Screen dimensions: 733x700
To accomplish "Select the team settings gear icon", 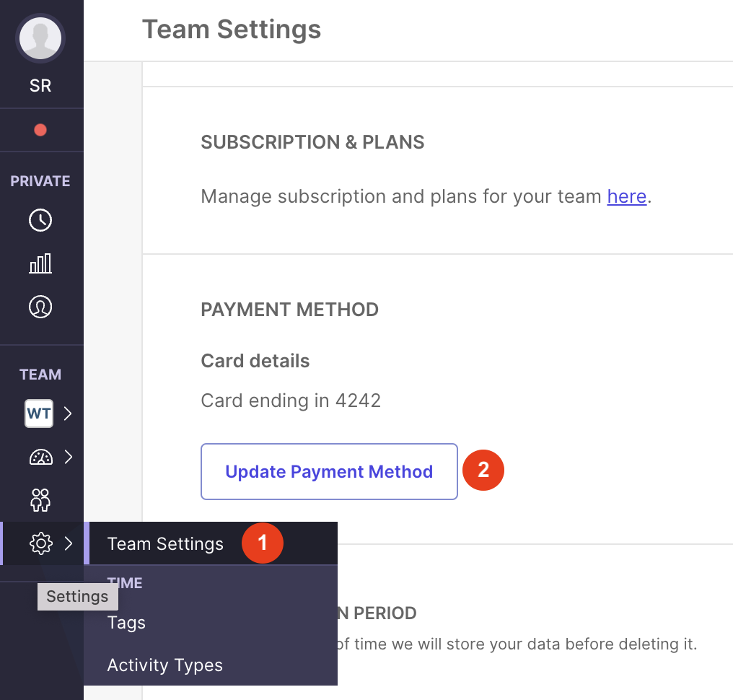I will click(x=40, y=543).
